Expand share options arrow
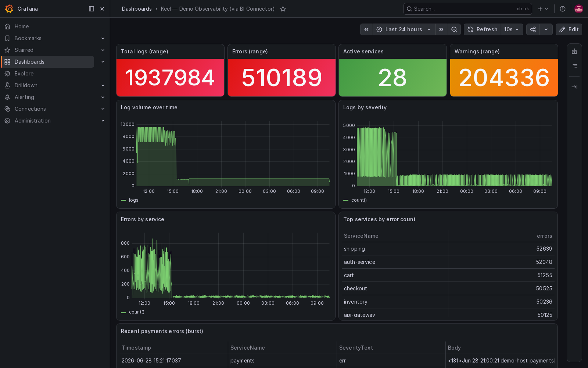Image resolution: width=588 pixels, height=368 pixels. click(x=546, y=29)
